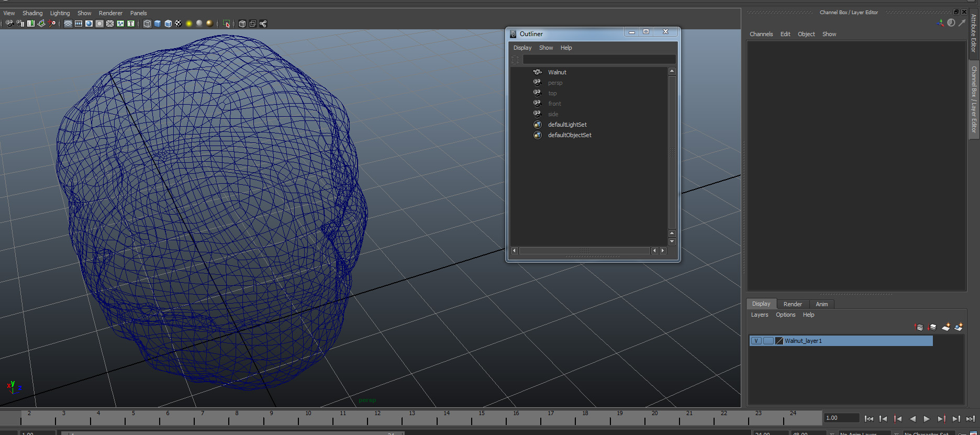Select defaultLightSet in Outliner
Screen dimensions: 980x435
[x=567, y=125]
